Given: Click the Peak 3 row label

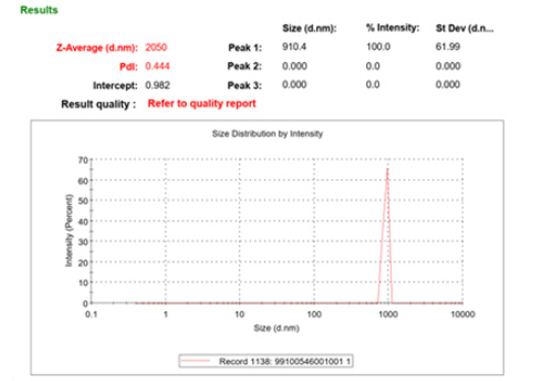Looking at the screenshot, I should click(245, 85).
